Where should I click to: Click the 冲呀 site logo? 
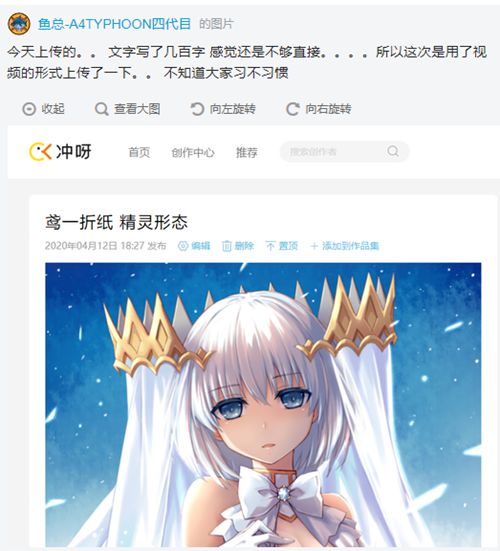[60, 151]
